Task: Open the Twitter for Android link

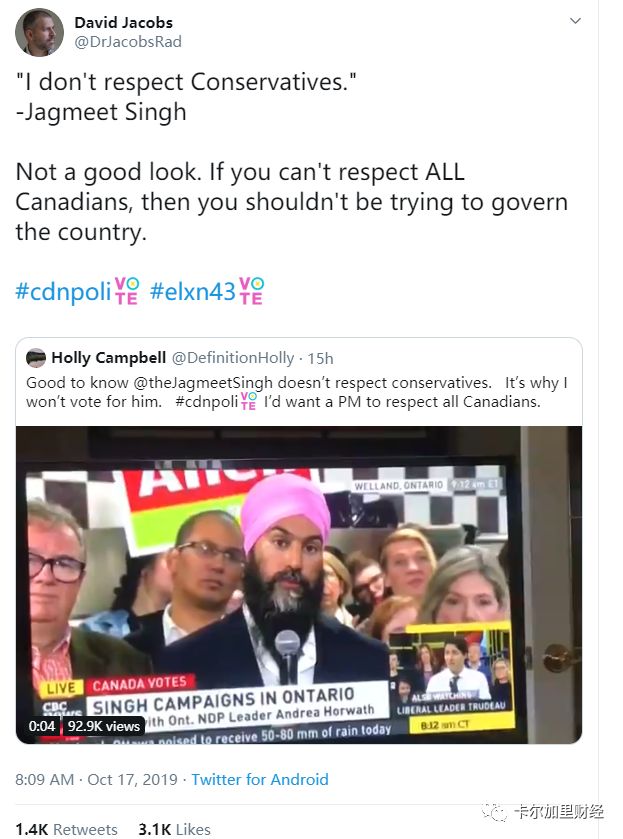Action: point(260,779)
